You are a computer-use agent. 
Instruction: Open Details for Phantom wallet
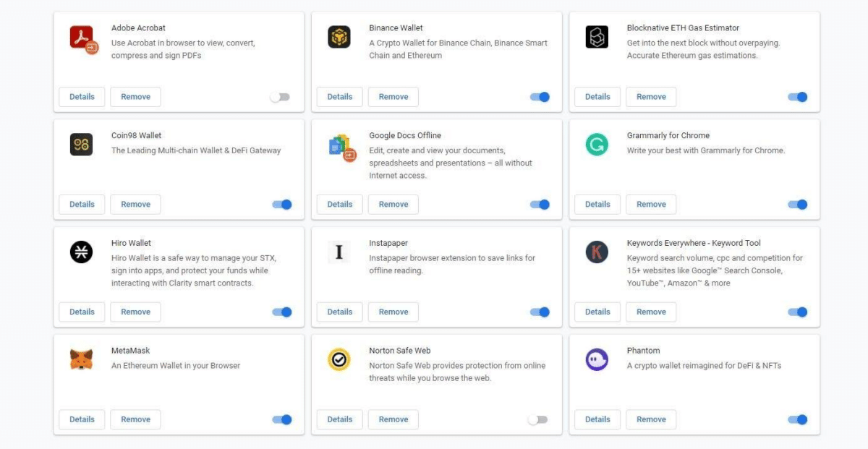tap(597, 419)
